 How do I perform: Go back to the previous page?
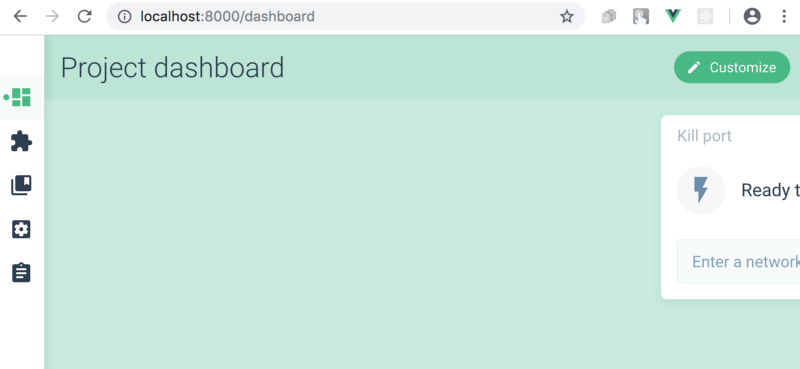point(20,16)
